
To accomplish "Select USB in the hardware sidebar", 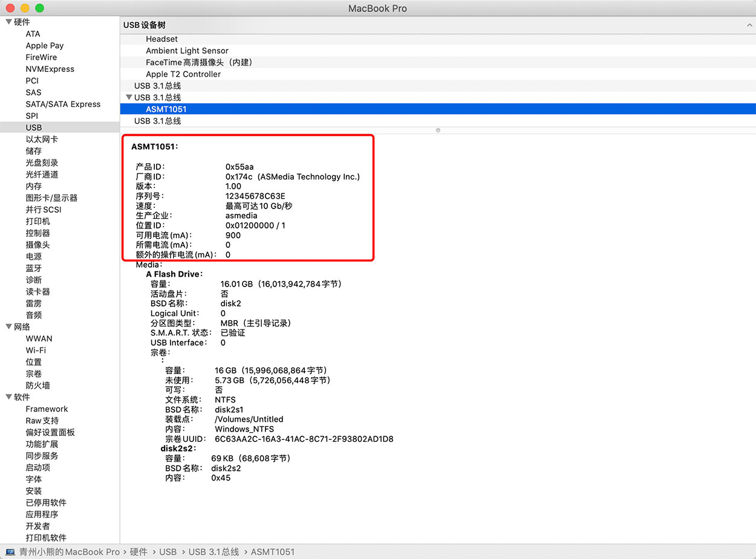I will pyautogui.click(x=34, y=128).
